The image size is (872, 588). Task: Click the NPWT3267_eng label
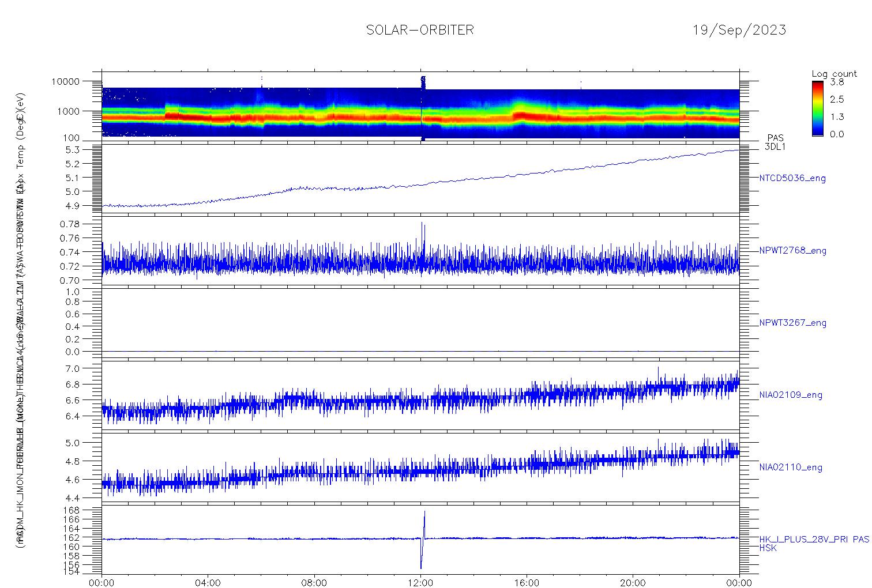(x=792, y=323)
